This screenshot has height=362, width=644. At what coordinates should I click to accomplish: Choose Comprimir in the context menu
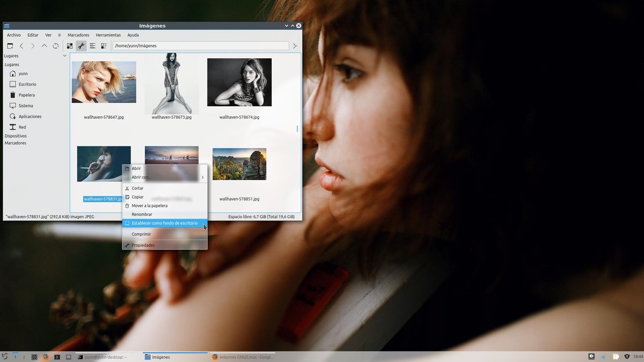point(165,234)
